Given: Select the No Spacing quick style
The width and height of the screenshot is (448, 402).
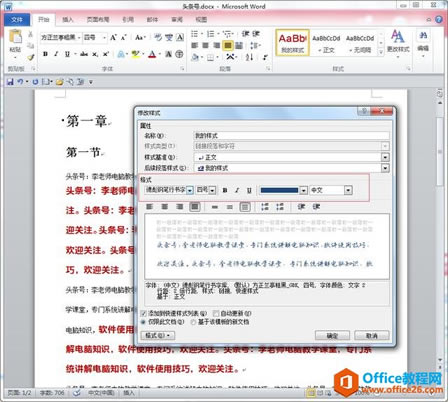Looking at the screenshot, I should (360, 42).
